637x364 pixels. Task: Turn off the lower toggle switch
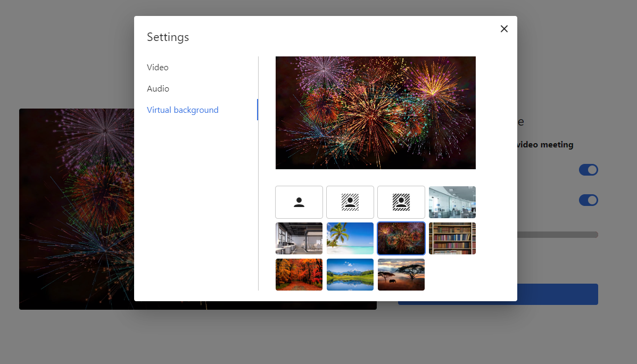588,200
